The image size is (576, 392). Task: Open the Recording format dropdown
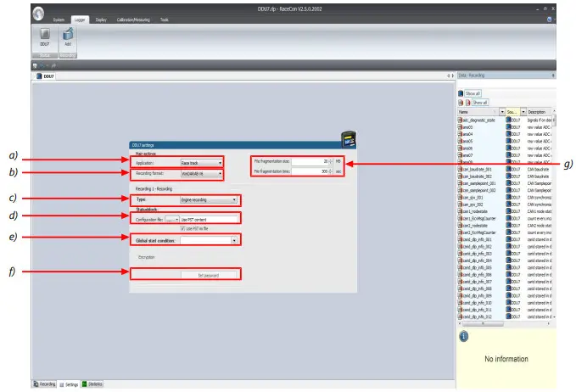(201, 174)
